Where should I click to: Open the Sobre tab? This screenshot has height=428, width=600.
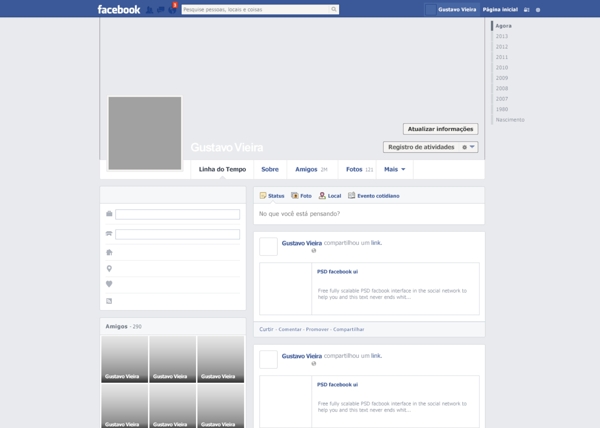pyautogui.click(x=270, y=169)
